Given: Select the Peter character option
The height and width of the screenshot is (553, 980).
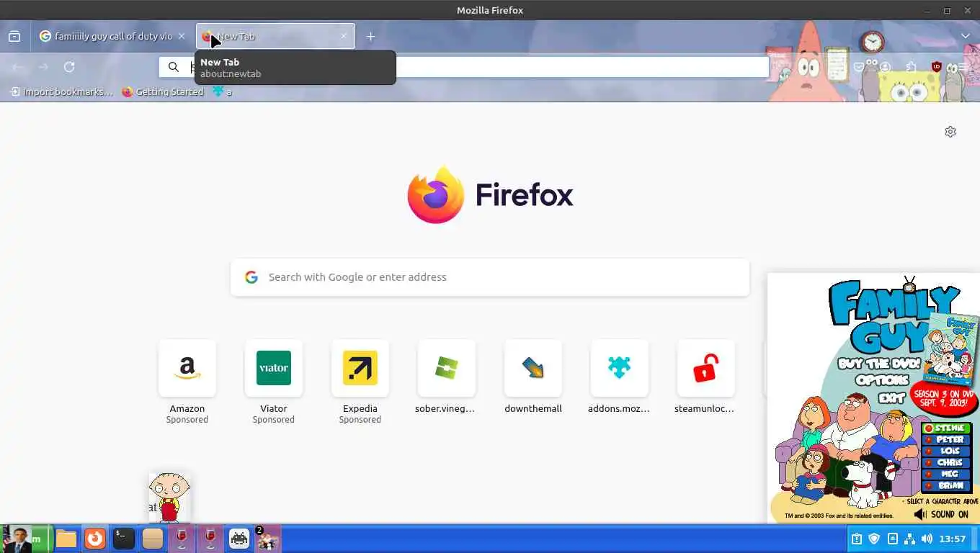Looking at the screenshot, I should point(946,440).
